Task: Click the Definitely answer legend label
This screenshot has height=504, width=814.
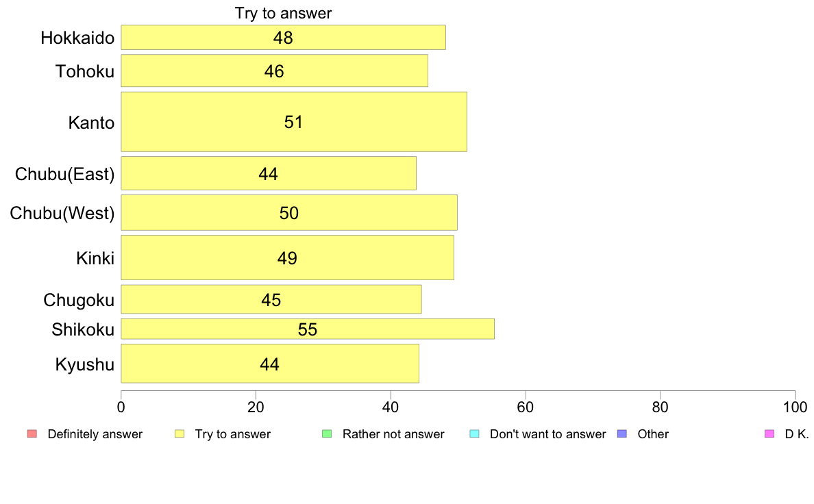Action: [95, 434]
